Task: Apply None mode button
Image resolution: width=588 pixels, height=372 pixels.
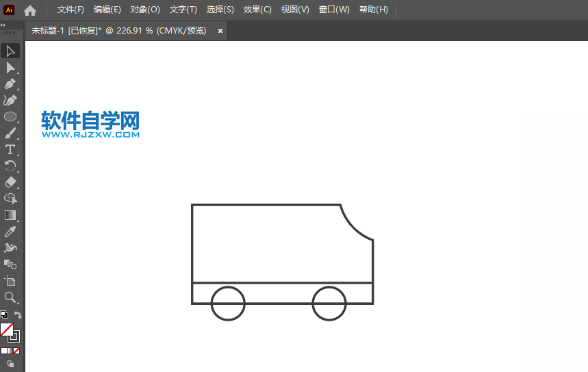Action: point(16,351)
